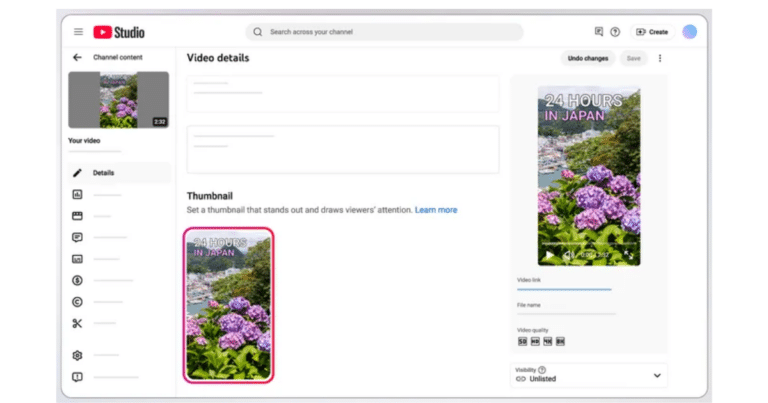This screenshot has width=768, height=403.
Task: Select the Details menu item
Action: [x=120, y=173]
